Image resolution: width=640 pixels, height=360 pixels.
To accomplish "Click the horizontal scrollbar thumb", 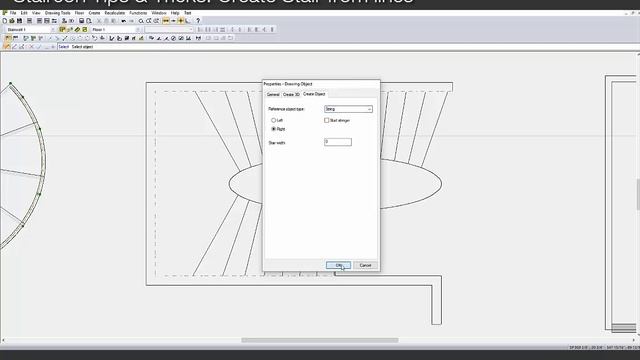I will [x=320, y=340].
